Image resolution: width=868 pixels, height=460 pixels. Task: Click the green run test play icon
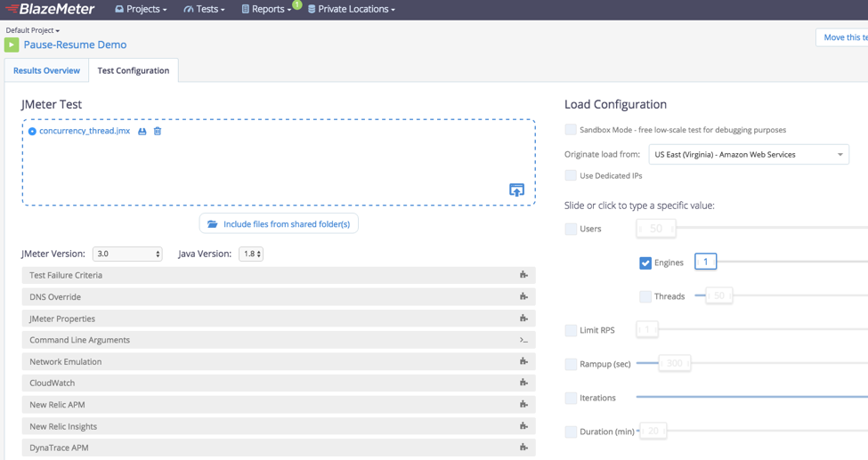(x=12, y=44)
